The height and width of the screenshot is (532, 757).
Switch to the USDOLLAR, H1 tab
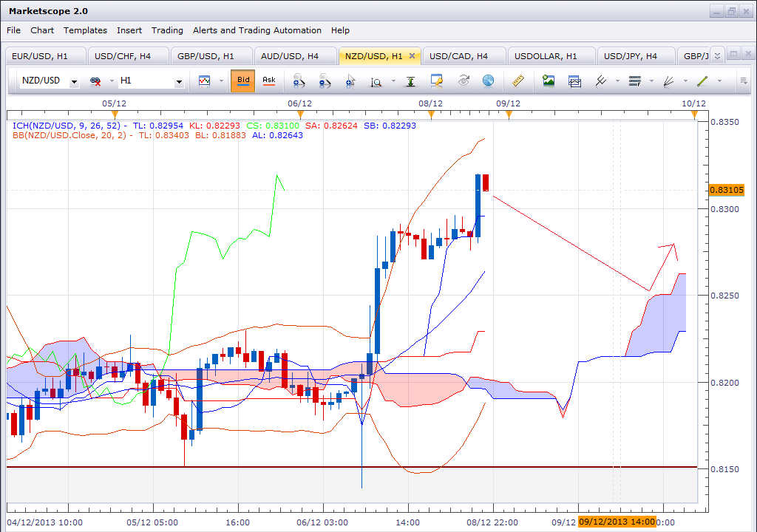(x=551, y=56)
